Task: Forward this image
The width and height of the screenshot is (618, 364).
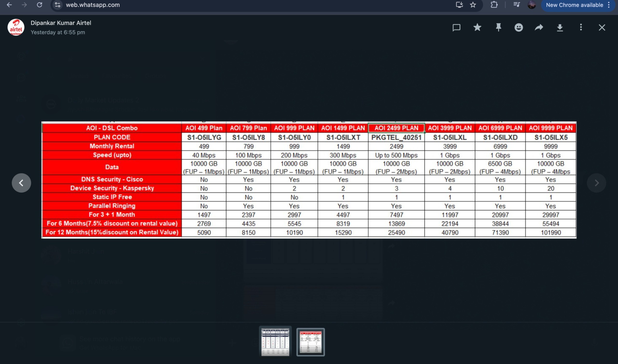Action: click(x=539, y=27)
